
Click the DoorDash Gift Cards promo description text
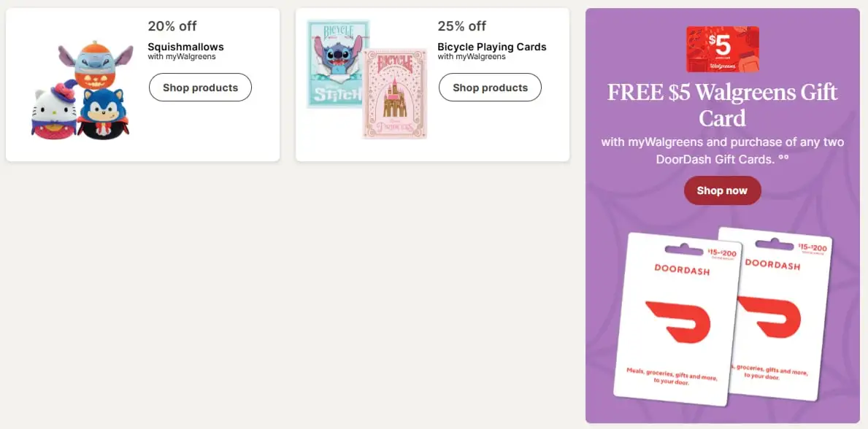[x=722, y=150]
